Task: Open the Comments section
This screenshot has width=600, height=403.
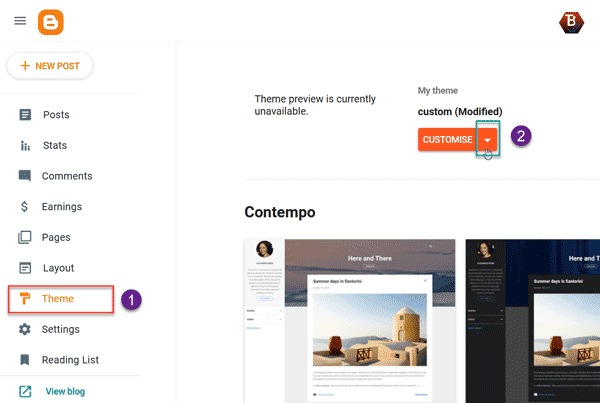Action: click(67, 176)
